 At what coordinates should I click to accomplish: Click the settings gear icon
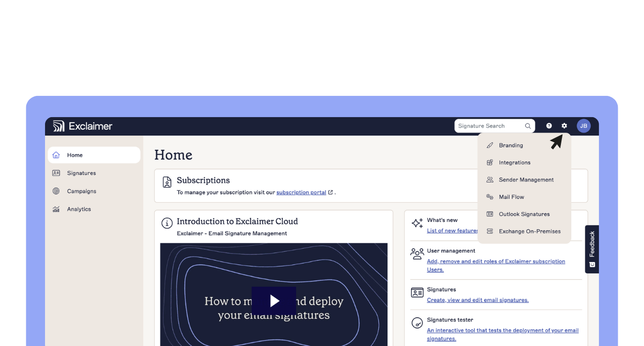(x=564, y=126)
